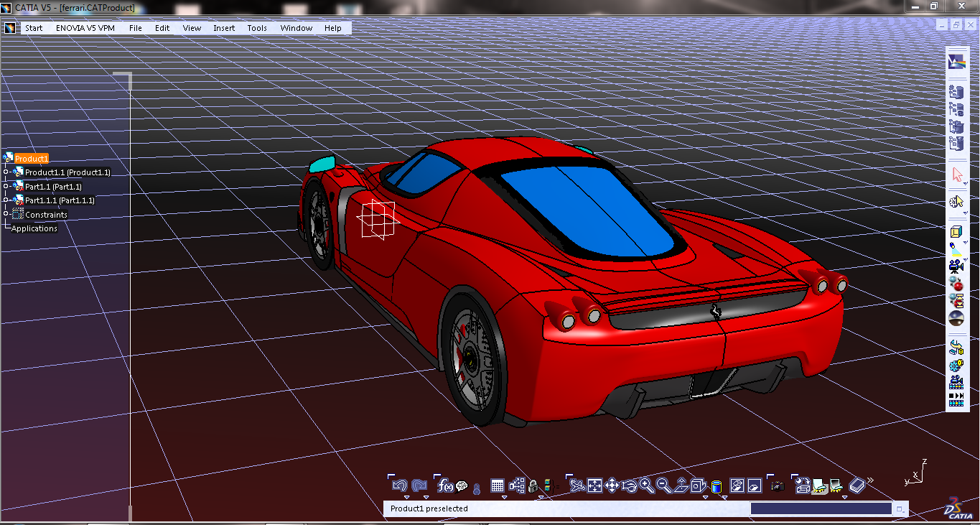980x525 pixels.
Task: Click the yellow box material icon
Action: click(x=956, y=231)
